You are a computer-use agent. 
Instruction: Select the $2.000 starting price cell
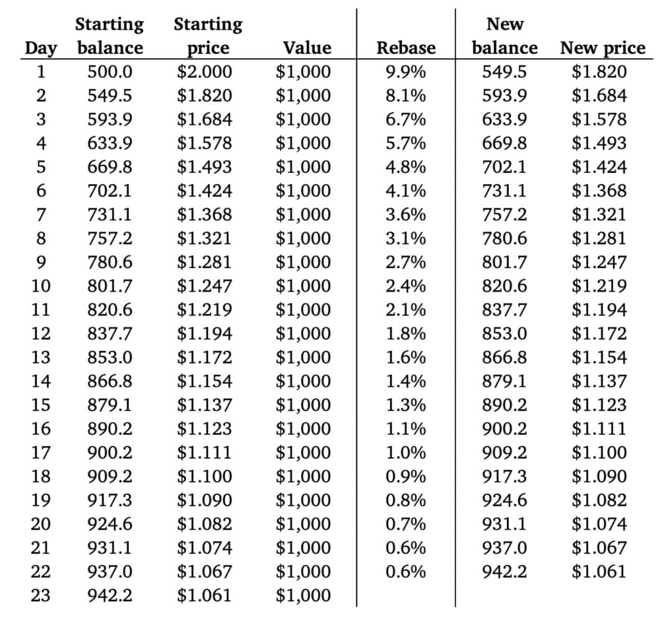tap(205, 72)
